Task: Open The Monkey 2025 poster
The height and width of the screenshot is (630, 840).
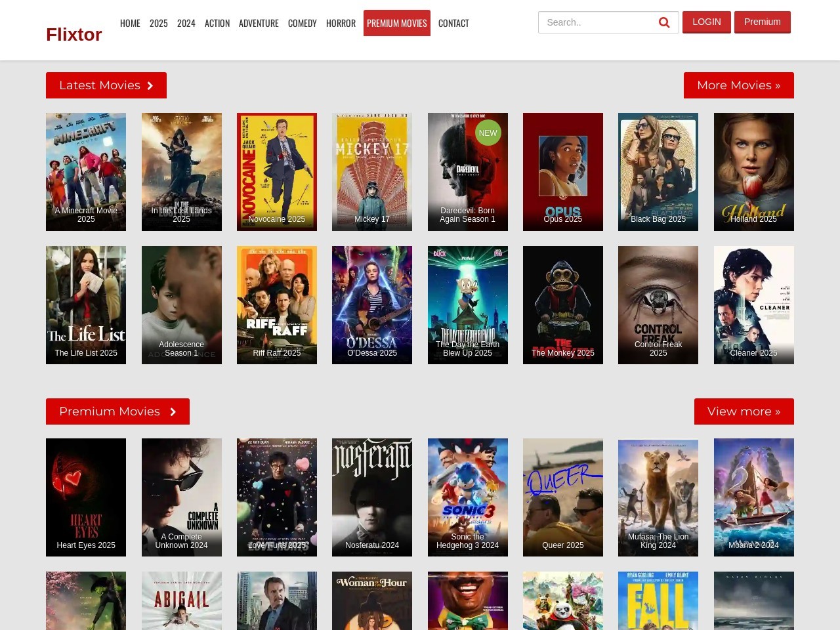Action: pyautogui.click(x=563, y=305)
